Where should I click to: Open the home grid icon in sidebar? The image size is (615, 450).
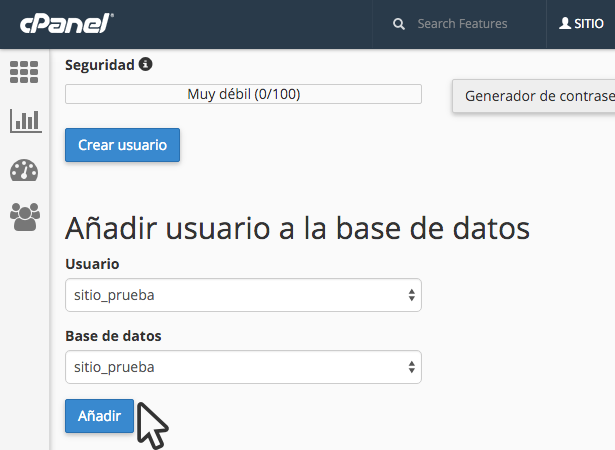[x=24, y=72]
